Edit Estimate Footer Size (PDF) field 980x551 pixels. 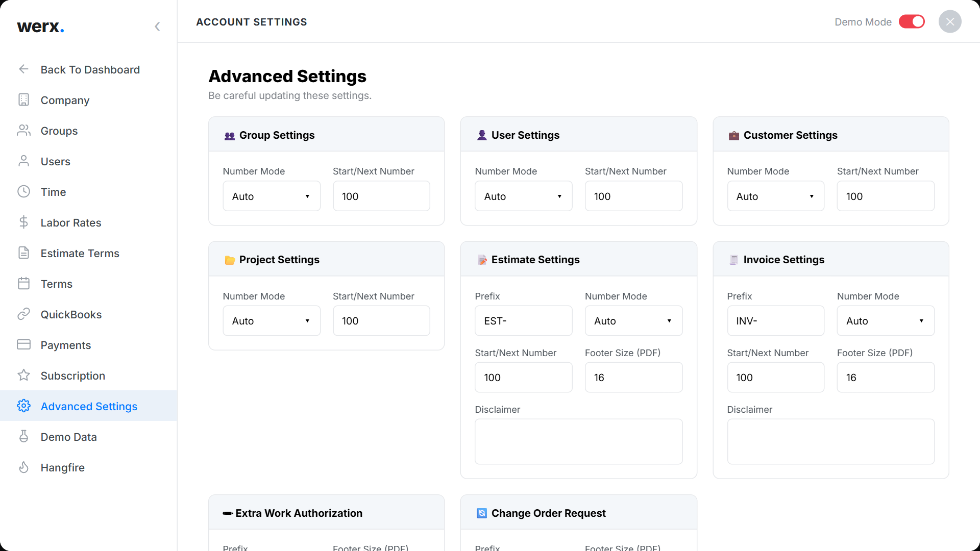pyautogui.click(x=633, y=378)
